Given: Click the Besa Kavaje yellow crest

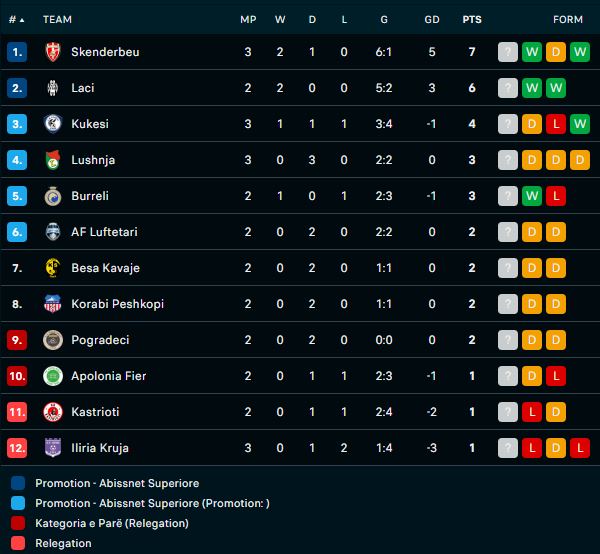Looking at the screenshot, I should pos(53,268).
